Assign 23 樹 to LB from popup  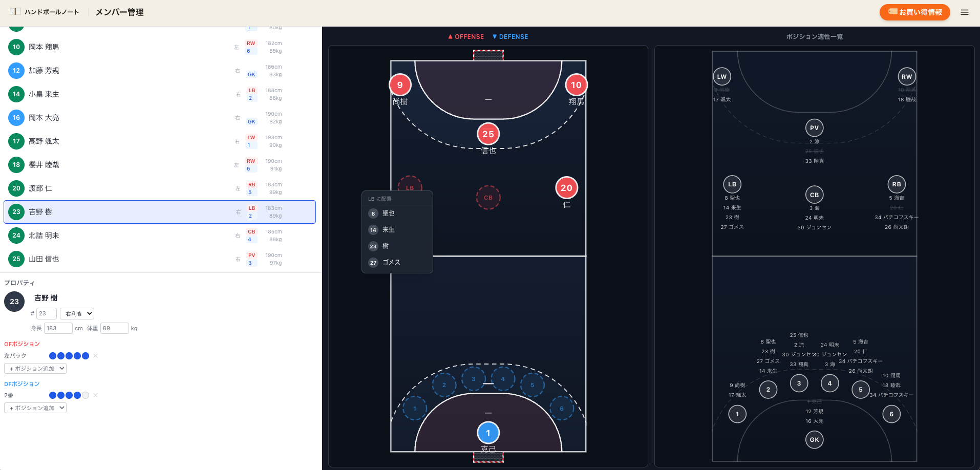pos(397,246)
